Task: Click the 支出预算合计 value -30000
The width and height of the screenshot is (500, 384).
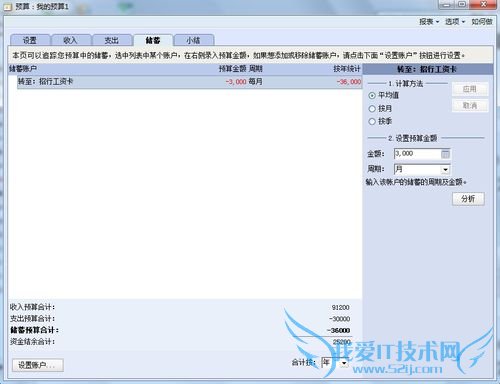Action: click(340, 319)
